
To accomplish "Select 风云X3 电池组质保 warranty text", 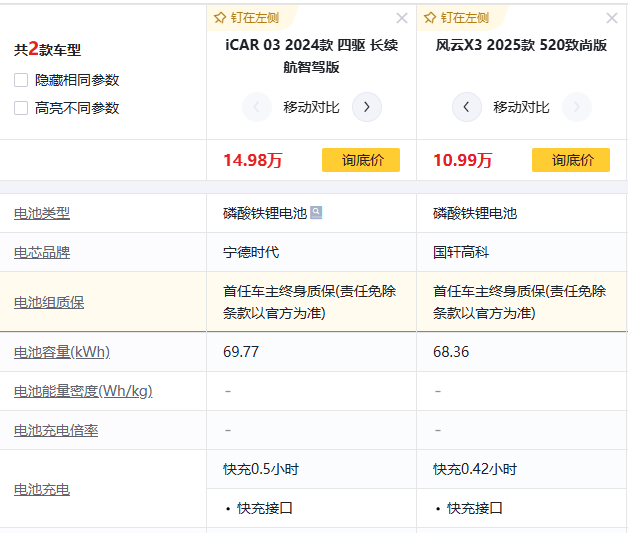I will click(x=519, y=302).
